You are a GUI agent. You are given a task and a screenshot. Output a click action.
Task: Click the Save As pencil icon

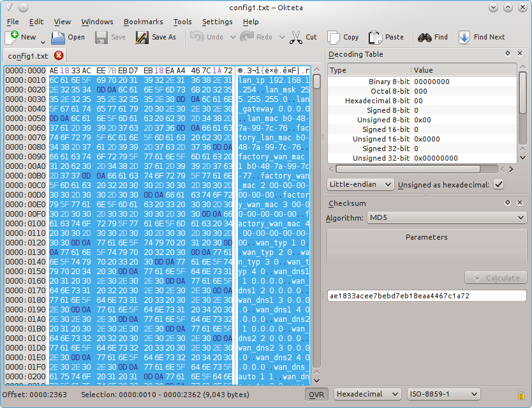[x=142, y=38]
